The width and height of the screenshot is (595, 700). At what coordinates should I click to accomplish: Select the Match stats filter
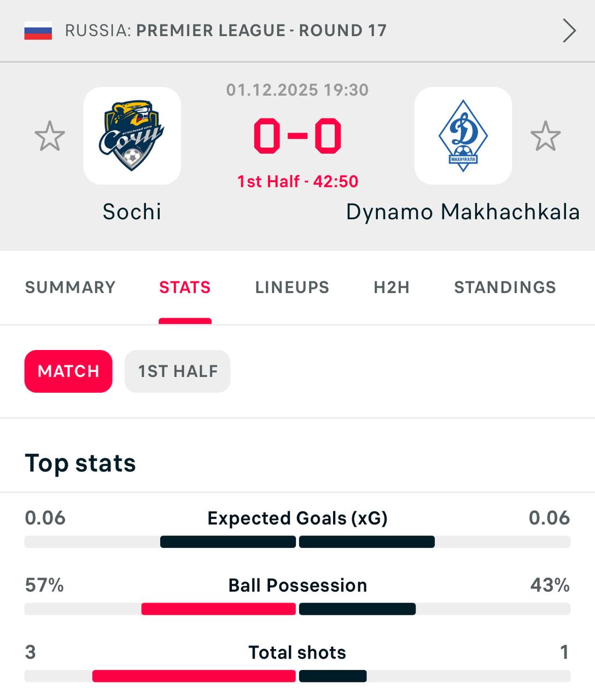point(68,371)
